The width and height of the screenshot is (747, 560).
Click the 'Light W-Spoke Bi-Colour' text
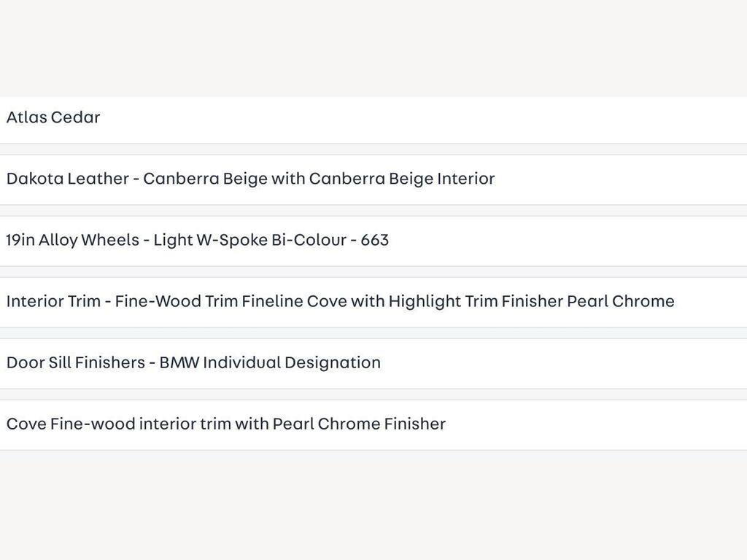click(249, 240)
